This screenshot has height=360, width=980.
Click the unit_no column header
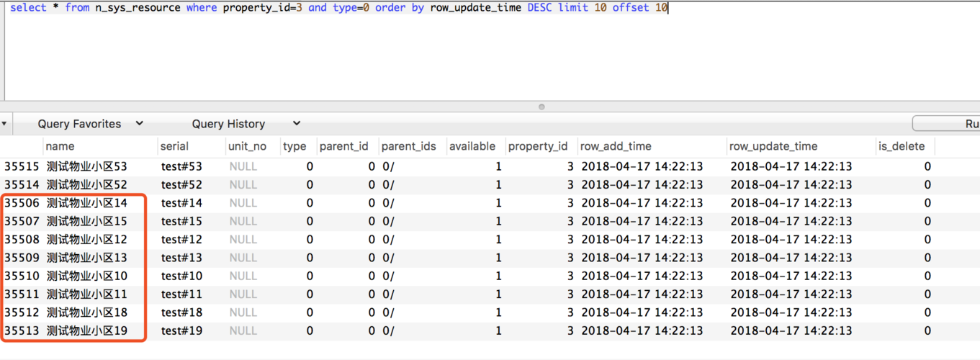(x=247, y=146)
